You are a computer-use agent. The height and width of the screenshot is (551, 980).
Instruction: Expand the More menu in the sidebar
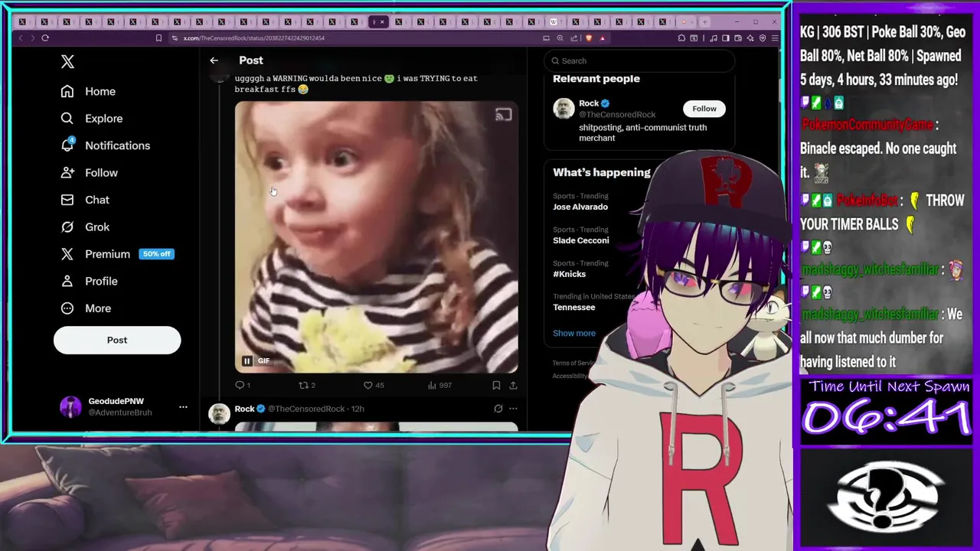tap(85, 308)
